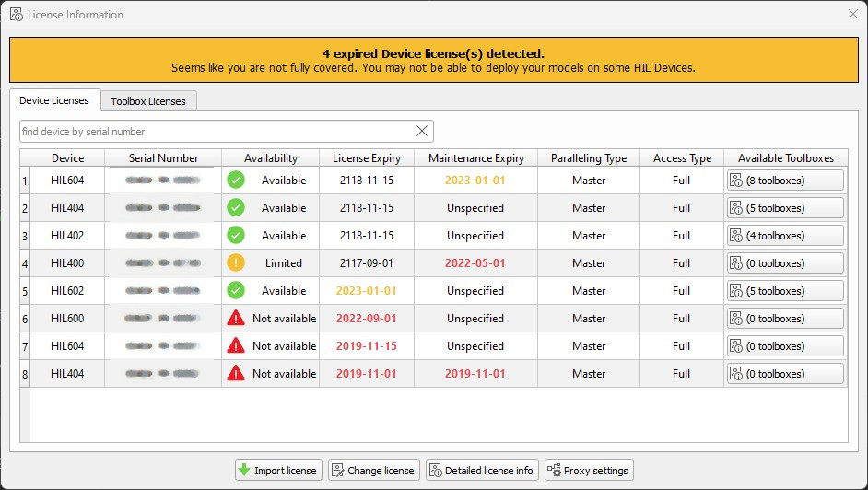Open the (4 toolboxes) list for HIL402
Screen dimensions: 868x490
785,236
